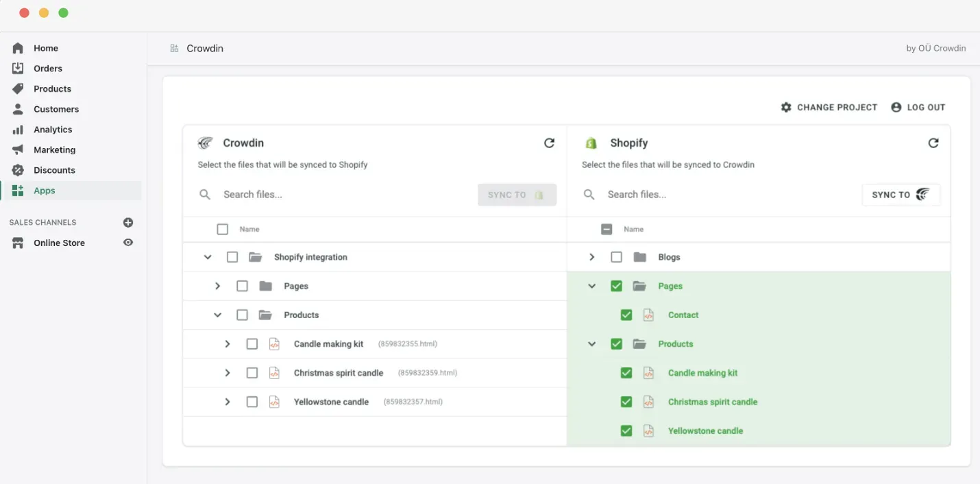Click the Shopify-side Products open folder icon
The image size is (980, 484).
point(640,344)
